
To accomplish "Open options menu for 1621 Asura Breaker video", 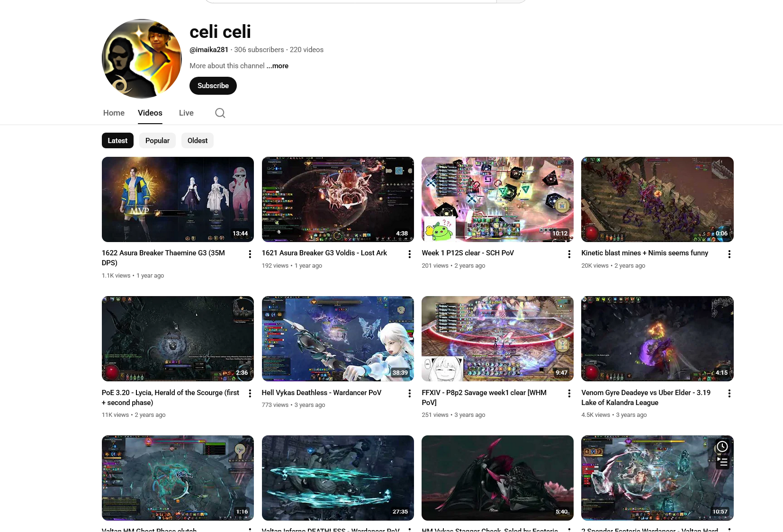I will click(x=410, y=254).
